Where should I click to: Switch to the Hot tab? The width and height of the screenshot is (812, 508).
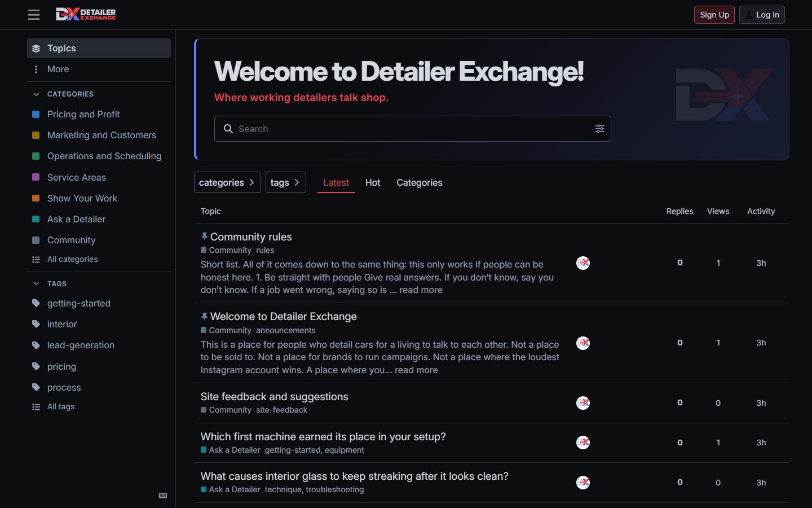click(x=373, y=182)
